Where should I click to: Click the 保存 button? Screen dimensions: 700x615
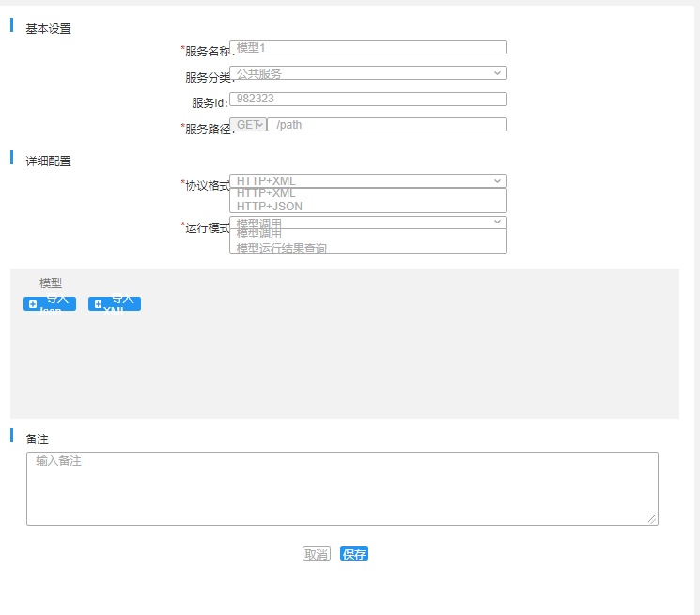(x=354, y=554)
